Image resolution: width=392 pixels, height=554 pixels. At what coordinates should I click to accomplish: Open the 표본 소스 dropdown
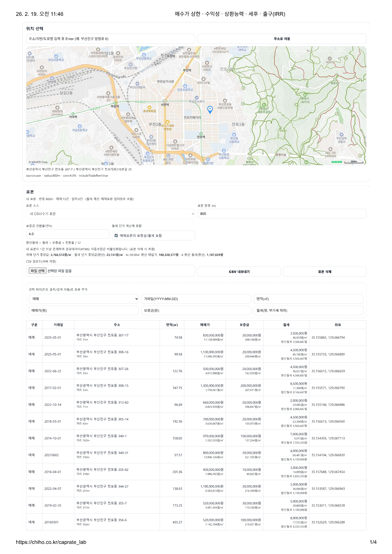pyautogui.click(x=110, y=214)
